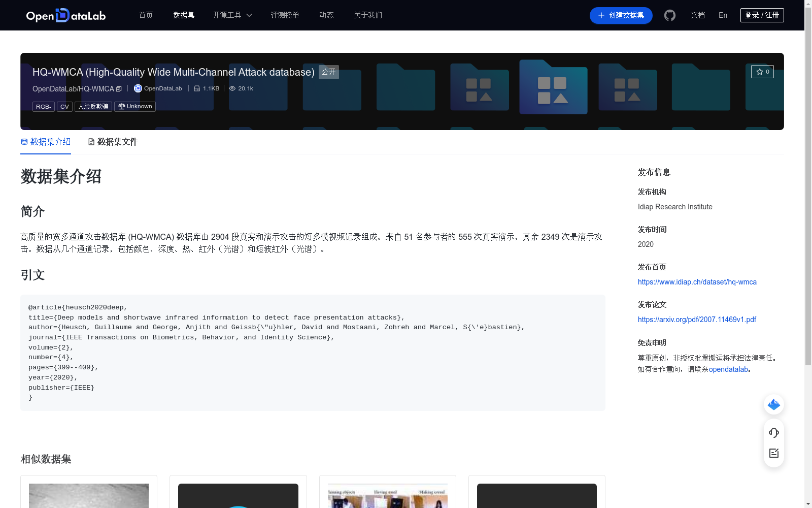Click the 1.1KB size value
This screenshot has width=812, height=508.
[x=211, y=88]
